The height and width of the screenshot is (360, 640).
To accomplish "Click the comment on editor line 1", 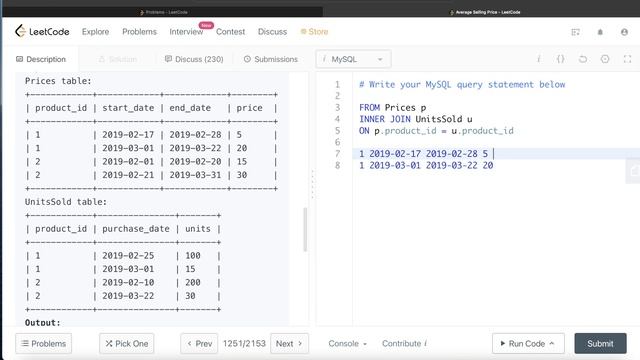I will pyautogui.click(x=462, y=84).
